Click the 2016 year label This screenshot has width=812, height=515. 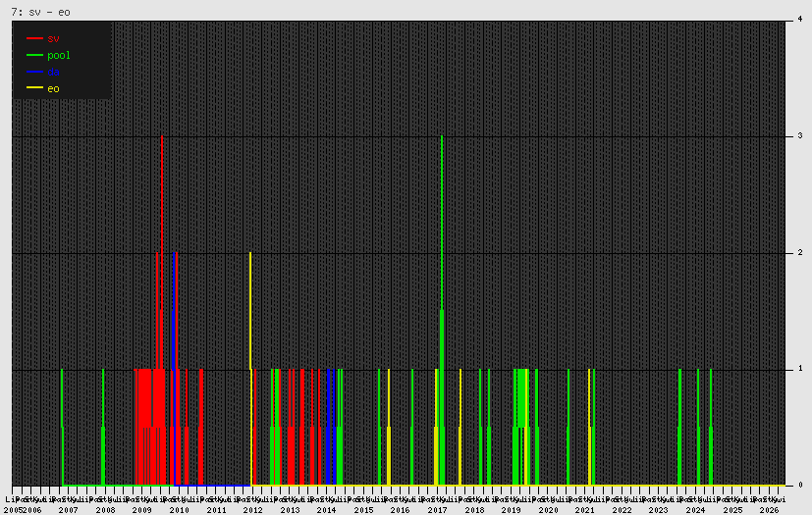pyautogui.click(x=401, y=510)
